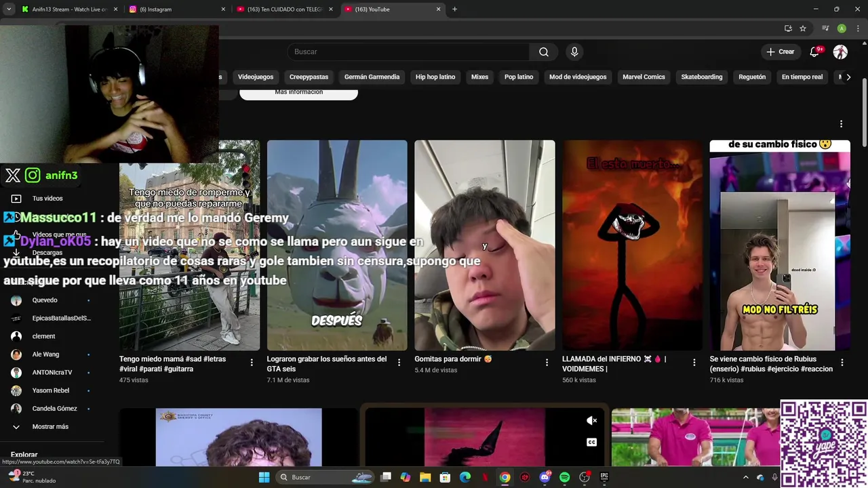Open Tengo miedo mamá short thumbnail
The width and height of the screenshot is (868, 488).
tap(189, 245)
